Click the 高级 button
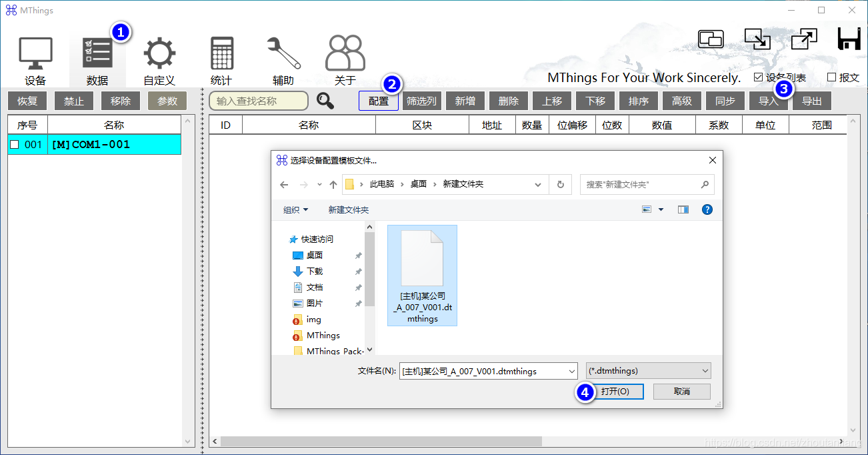Screen dimensions: 868x455 click(682, 101)
